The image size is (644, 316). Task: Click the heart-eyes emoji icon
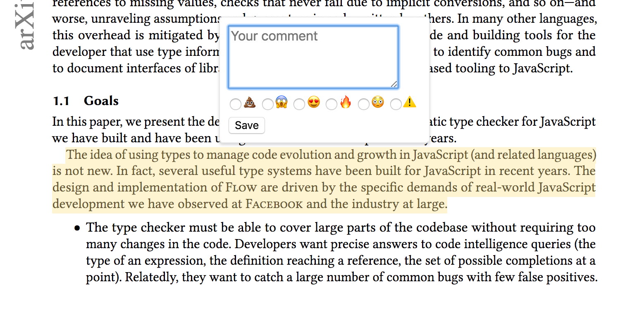(x=314, y=102)
